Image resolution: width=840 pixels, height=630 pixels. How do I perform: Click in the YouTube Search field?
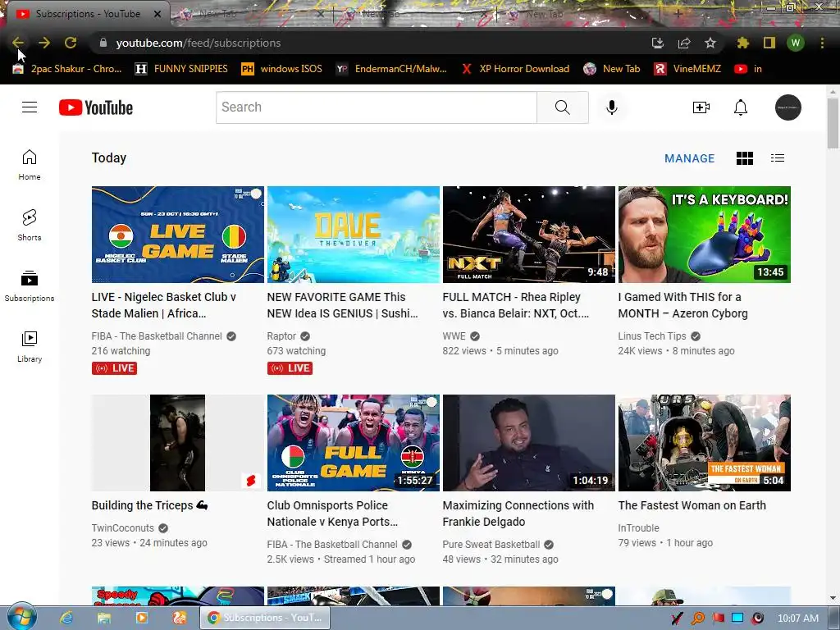[376, 107]
